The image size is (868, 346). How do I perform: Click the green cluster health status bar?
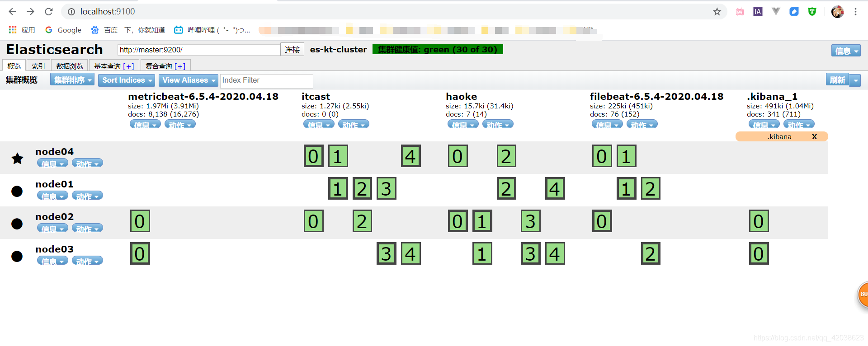pos(438,49)
